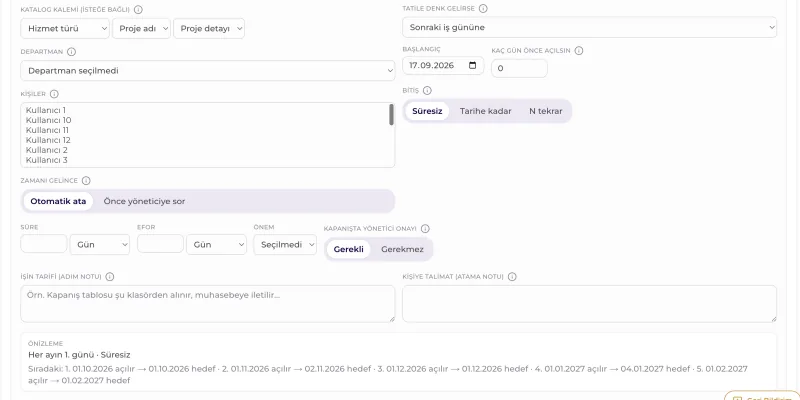800x400 pixels.
Task: Click the Başlangıç date field
Action: tap(443, 65)
